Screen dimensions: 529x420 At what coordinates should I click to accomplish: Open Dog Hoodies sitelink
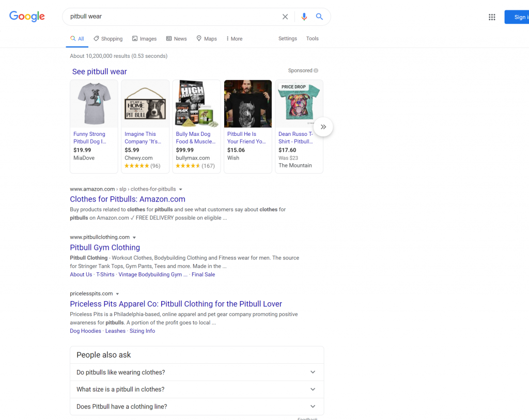tap(85, 331)
